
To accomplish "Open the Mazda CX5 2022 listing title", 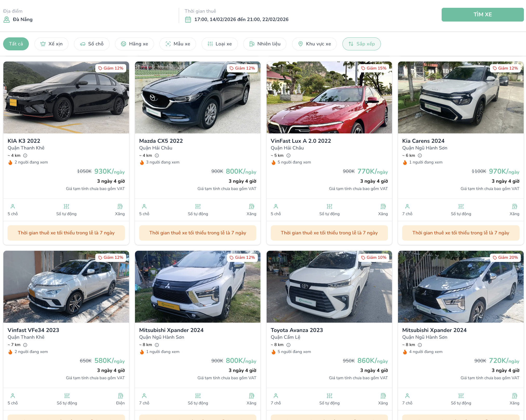I will point(161,141).
